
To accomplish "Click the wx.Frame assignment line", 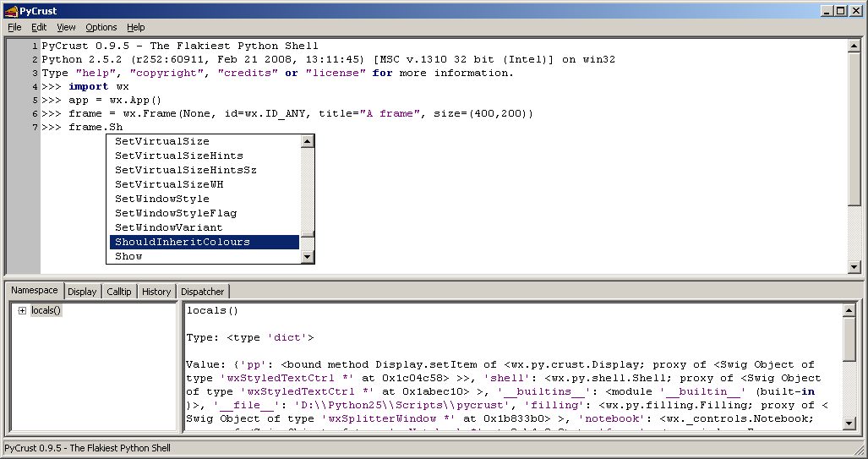I will [x=301, y=113].
